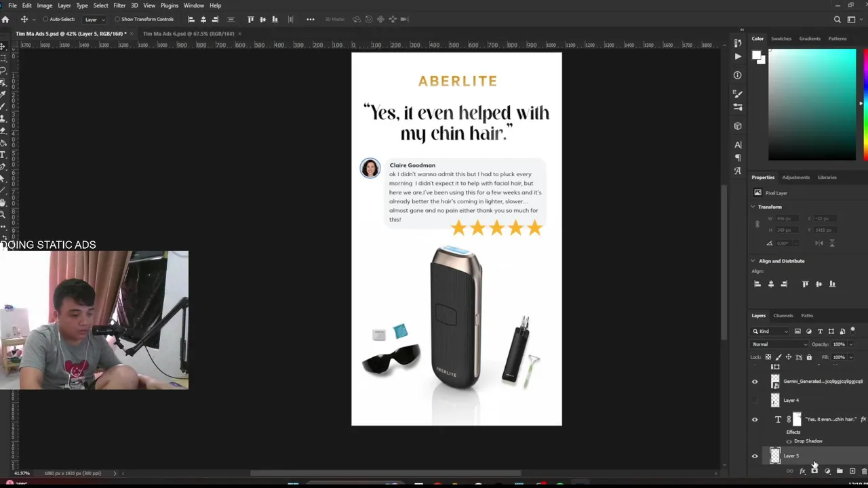Select the Move tool in options bar

coord(24,19)
